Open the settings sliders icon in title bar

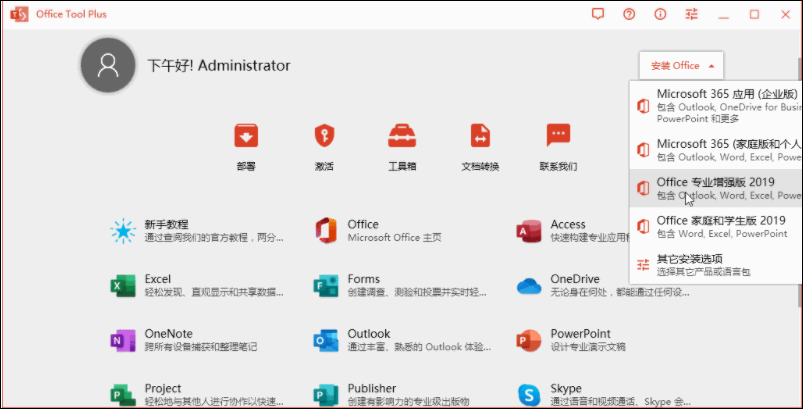[x=692, y=14]
